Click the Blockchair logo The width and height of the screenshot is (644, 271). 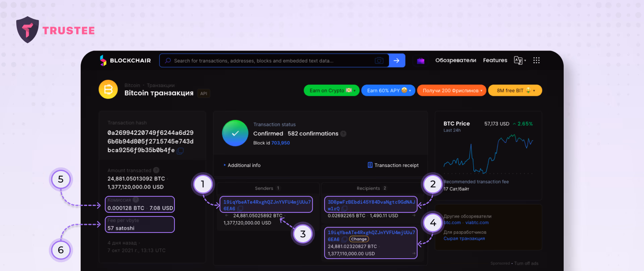click(x=125, y=61)
